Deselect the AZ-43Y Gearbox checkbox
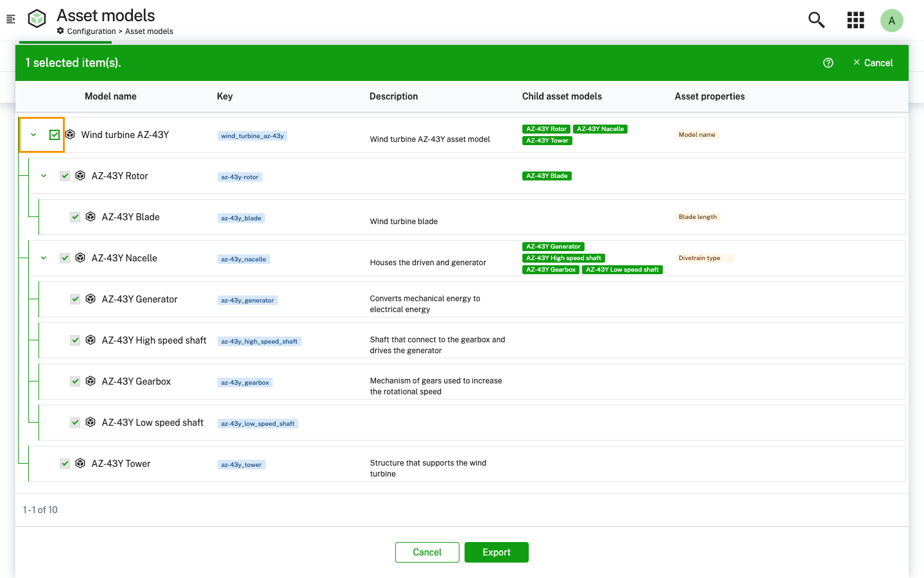 [75, 381]
